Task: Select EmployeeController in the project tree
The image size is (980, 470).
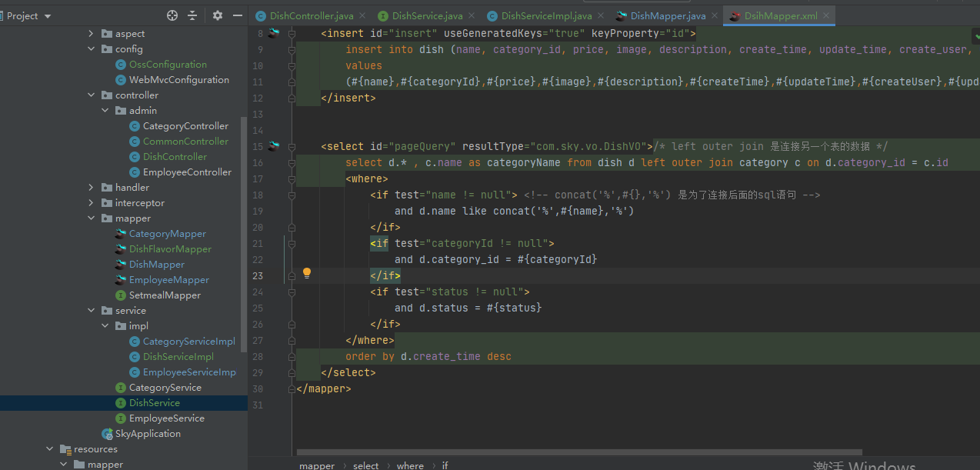Action: point(187,172)
